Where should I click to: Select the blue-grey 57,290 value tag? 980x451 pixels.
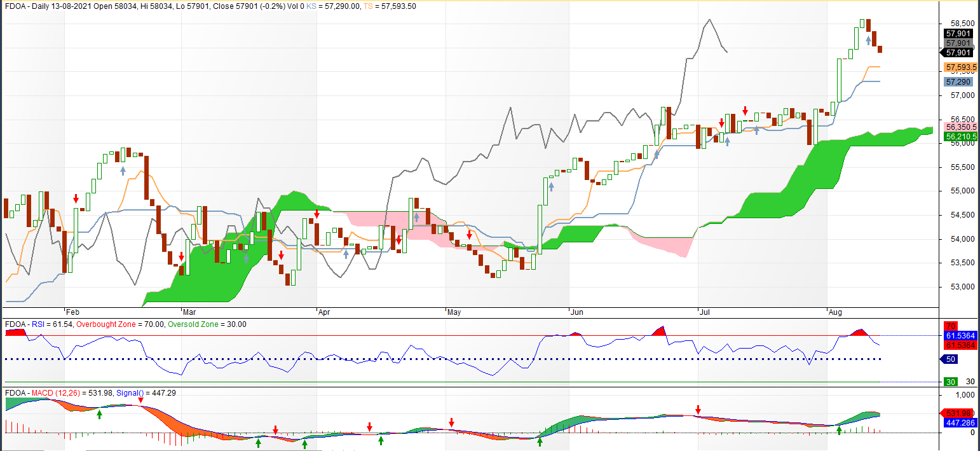click(957, 82)
